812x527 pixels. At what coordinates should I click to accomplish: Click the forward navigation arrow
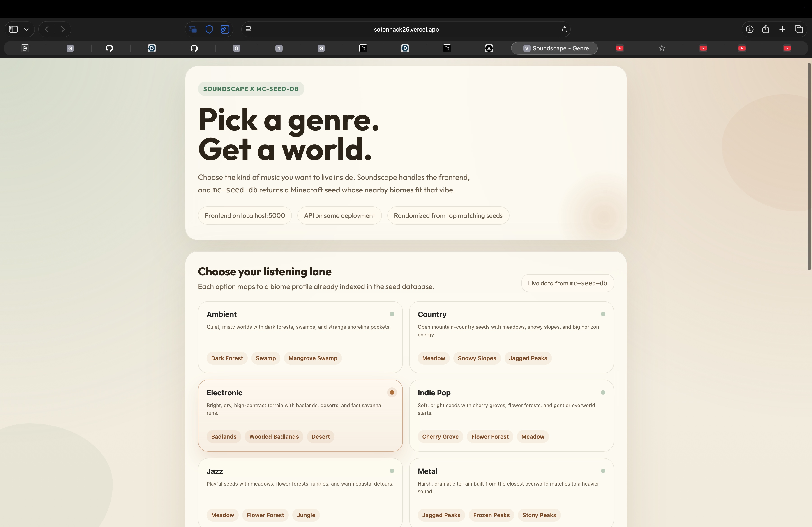pos(63,29)
